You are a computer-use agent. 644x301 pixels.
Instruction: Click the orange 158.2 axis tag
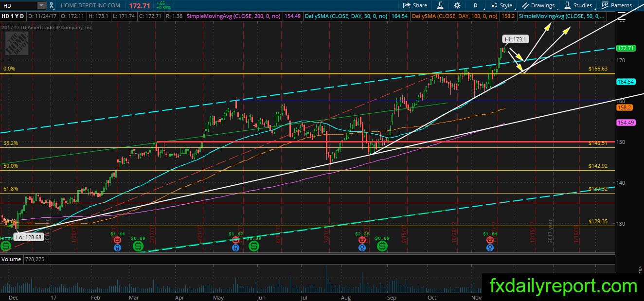pos(624,107)
